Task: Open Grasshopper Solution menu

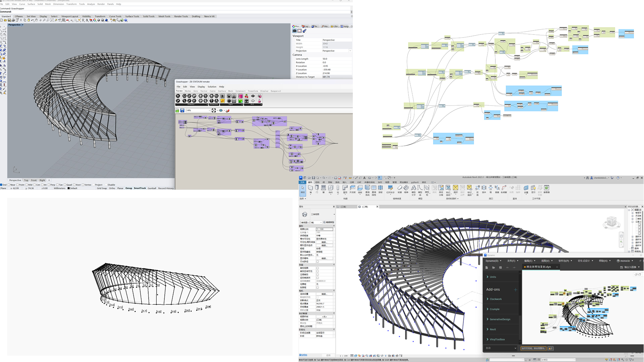Action: [212, 86]
